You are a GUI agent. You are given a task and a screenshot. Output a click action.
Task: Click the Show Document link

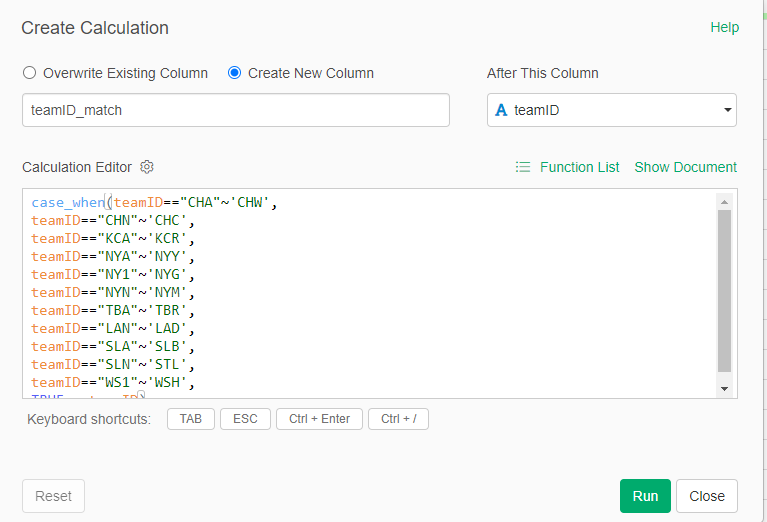tap(685, 167)
